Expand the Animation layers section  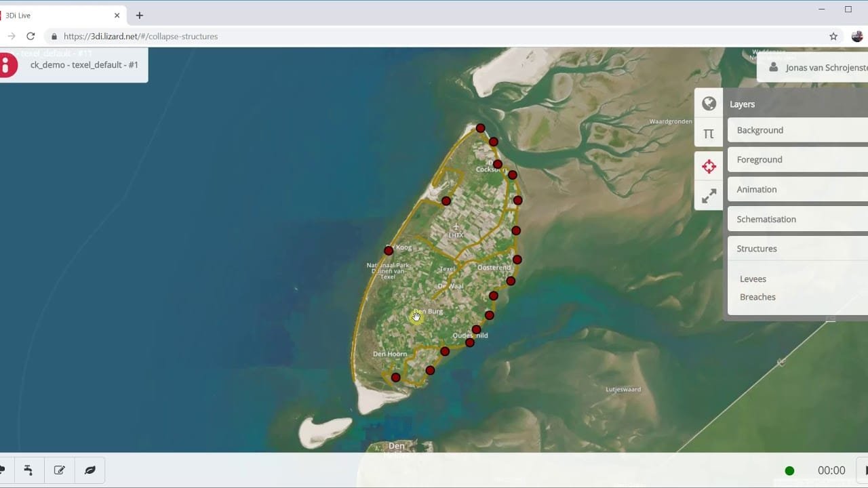[797, 190]
